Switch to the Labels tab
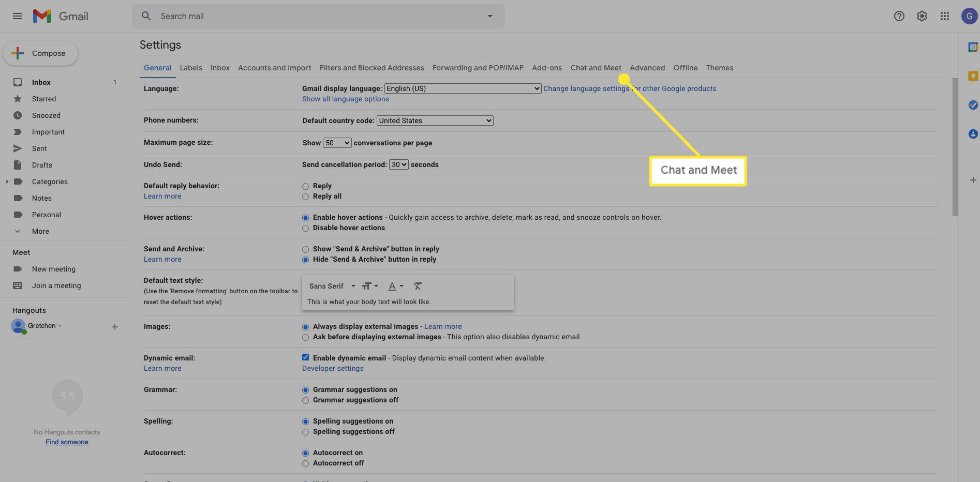The height and width of the screenshot is (482, 980). click(191, 68)
